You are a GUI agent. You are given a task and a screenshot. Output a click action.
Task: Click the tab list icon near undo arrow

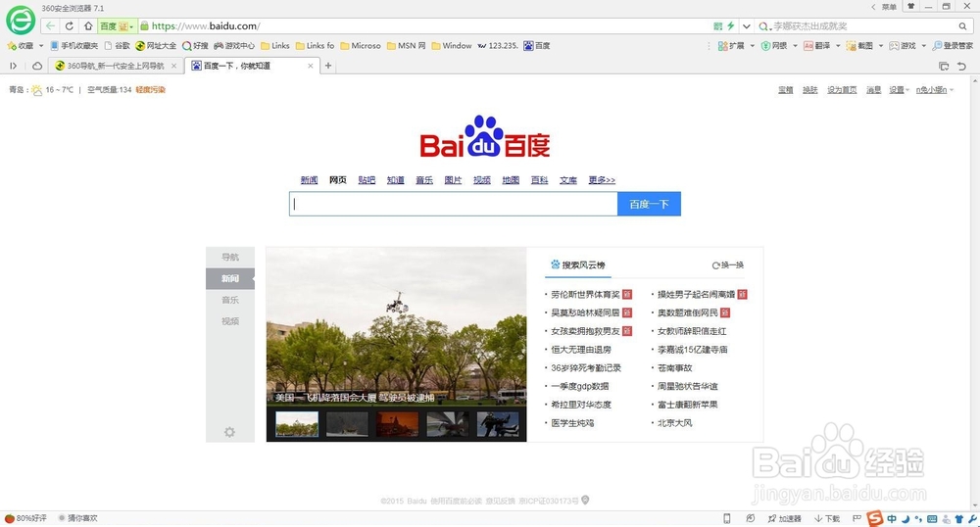point(944,66)
